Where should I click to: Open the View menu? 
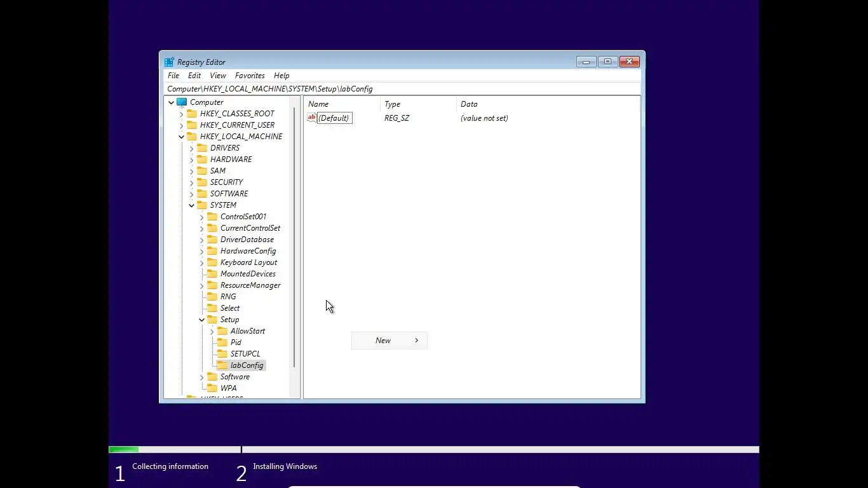coord(218,76)
